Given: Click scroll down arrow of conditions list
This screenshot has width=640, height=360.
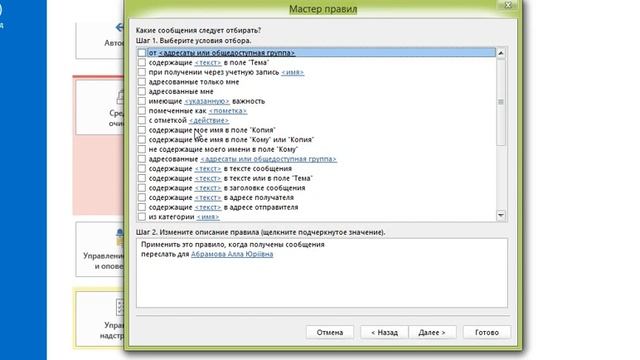Looking at the screenshot, I should pos(501,215).
